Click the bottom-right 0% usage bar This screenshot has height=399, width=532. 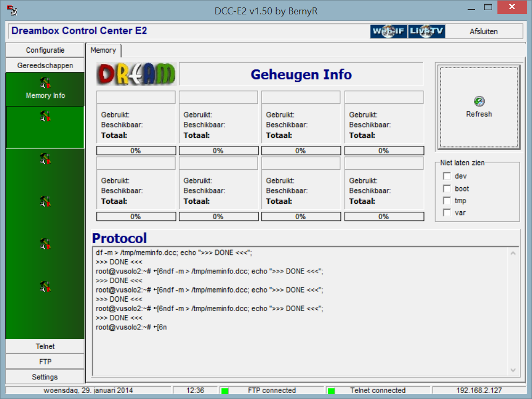(384, 217)
